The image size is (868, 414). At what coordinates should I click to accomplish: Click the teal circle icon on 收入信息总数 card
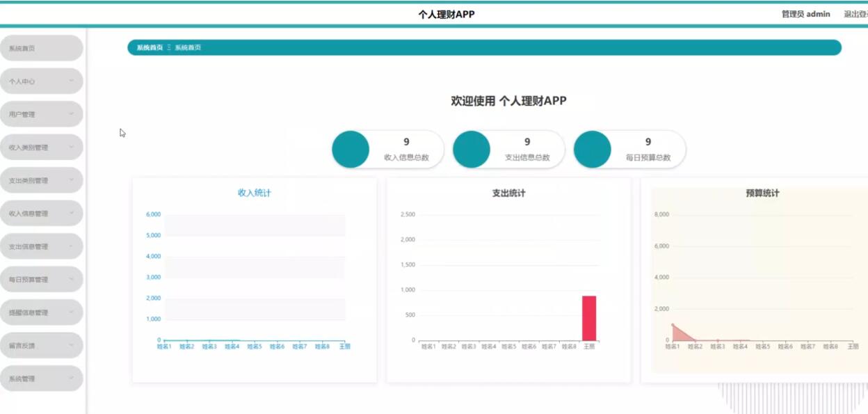point(351,148)
